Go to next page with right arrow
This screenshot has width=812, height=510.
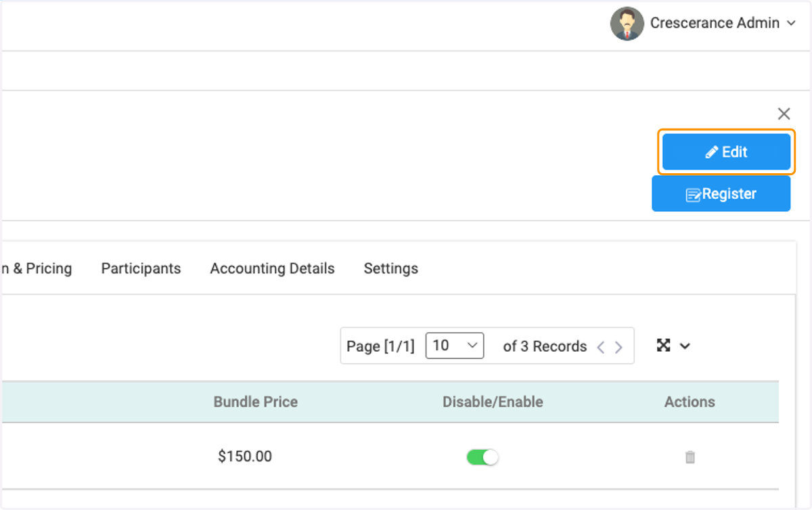[x=618, y=347]
